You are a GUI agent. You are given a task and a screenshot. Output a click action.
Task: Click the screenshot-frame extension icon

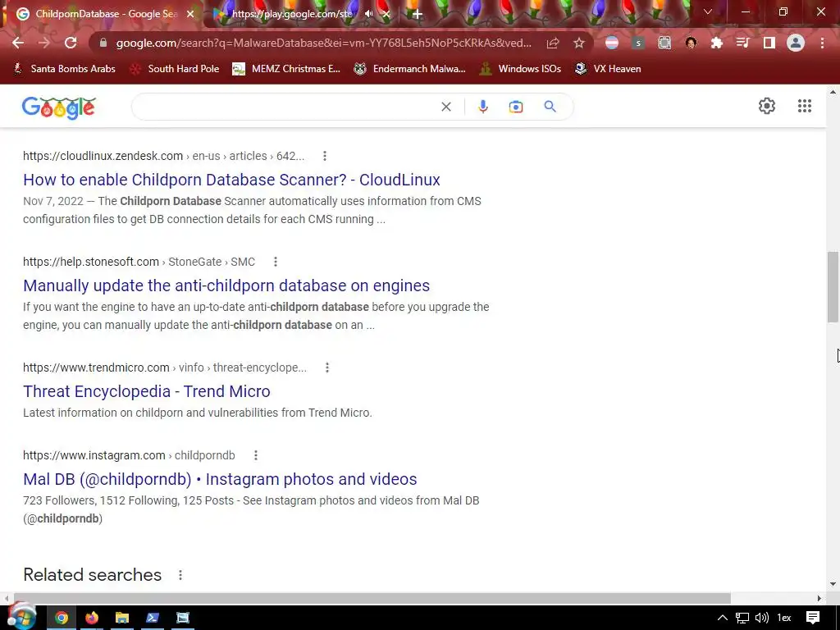click(664, 43)
